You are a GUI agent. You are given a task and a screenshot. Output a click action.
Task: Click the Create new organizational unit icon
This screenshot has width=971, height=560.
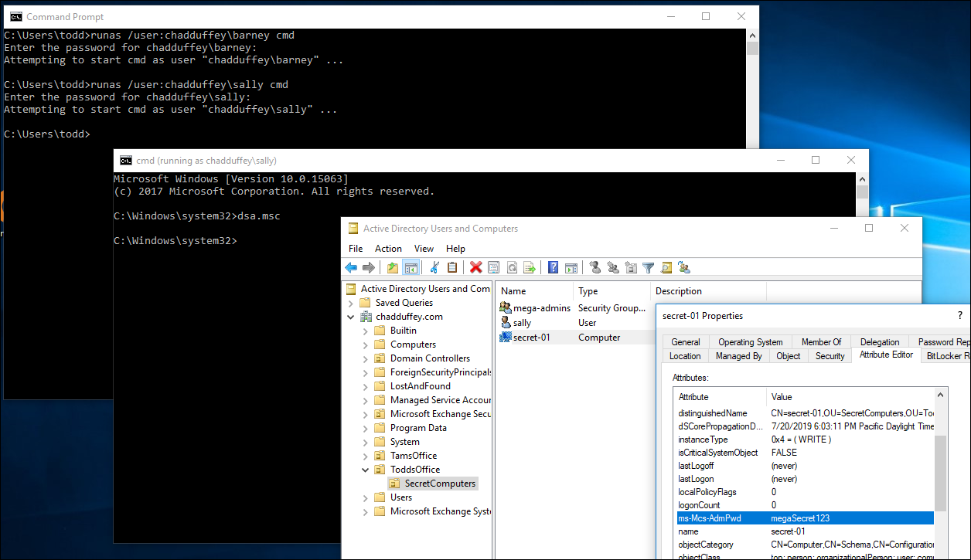pos(630,267)
